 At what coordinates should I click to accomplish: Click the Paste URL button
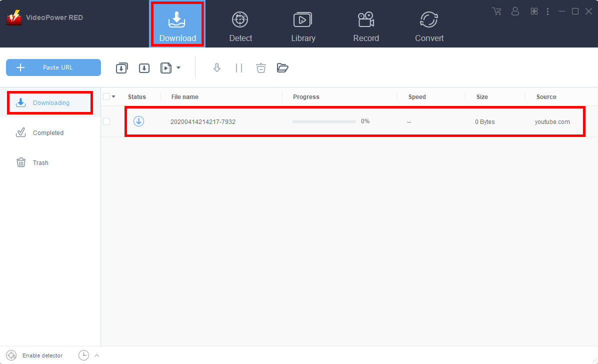(x=53, y=67)
